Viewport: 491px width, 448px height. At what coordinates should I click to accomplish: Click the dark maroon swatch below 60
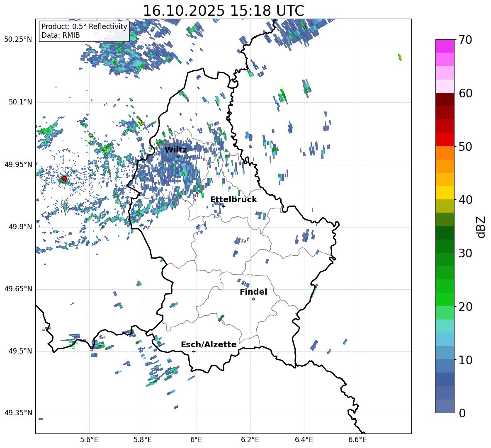[x=445, y=99]
